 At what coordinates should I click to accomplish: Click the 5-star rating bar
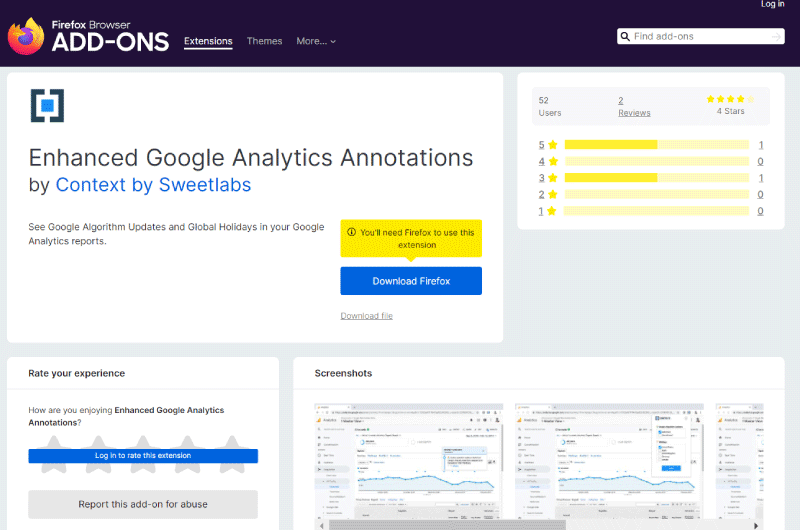pos(657,145)
